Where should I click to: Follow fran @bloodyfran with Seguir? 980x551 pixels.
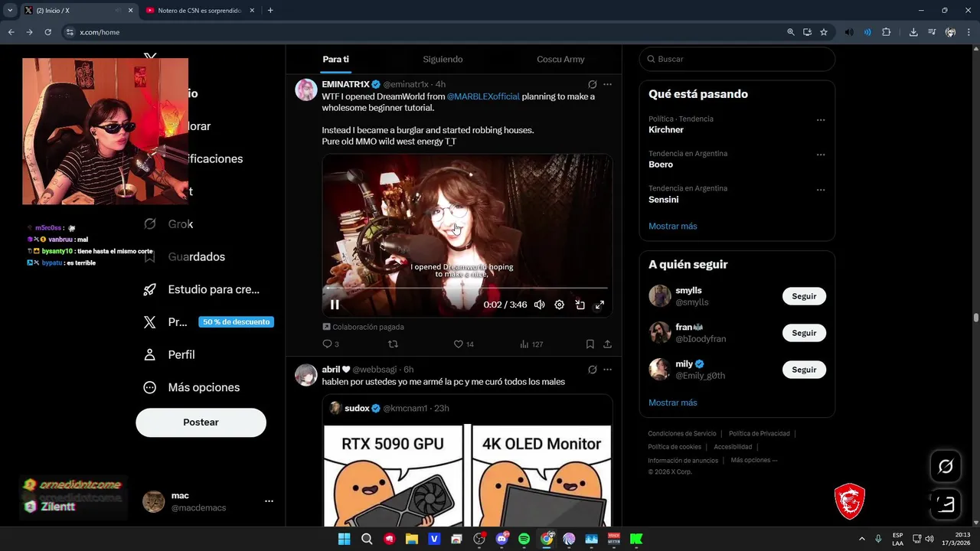click(804, 333)
